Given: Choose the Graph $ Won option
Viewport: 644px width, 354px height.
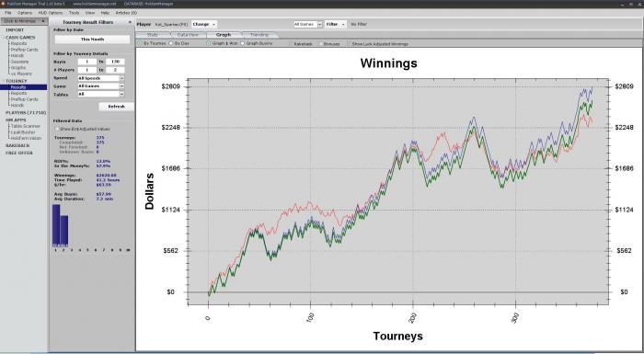Looking at the screenshot, I should tap(208, 43).
